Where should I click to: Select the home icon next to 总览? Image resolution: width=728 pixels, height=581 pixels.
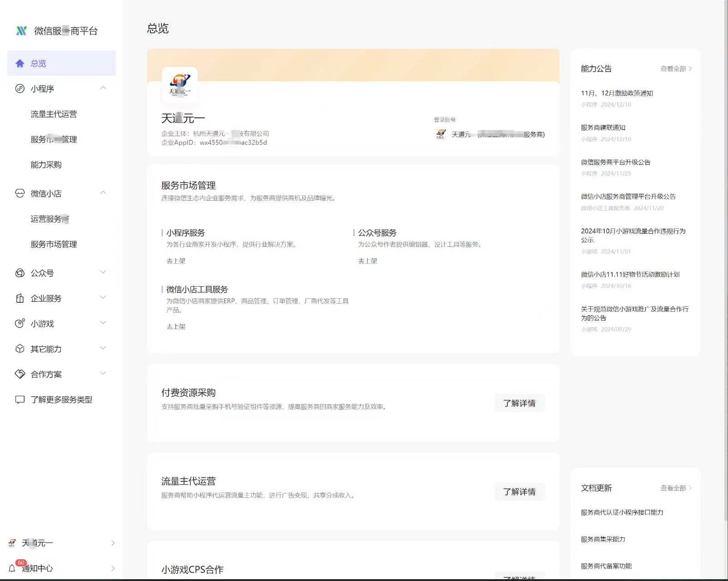point(20,63)
